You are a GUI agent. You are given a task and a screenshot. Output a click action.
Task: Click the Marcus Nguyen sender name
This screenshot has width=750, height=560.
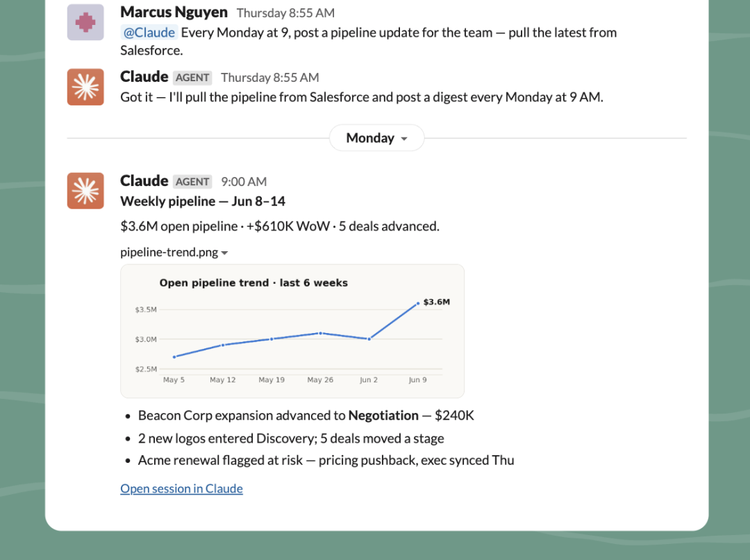pyautogui.click(x=174, y=12)
